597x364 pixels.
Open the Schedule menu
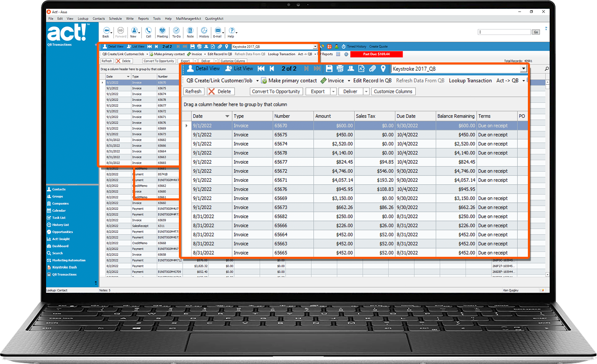(115, 18)
